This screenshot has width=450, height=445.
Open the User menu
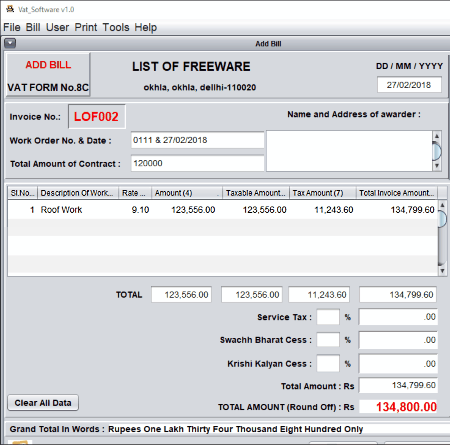pyautogui.click(x=57, y=27)
